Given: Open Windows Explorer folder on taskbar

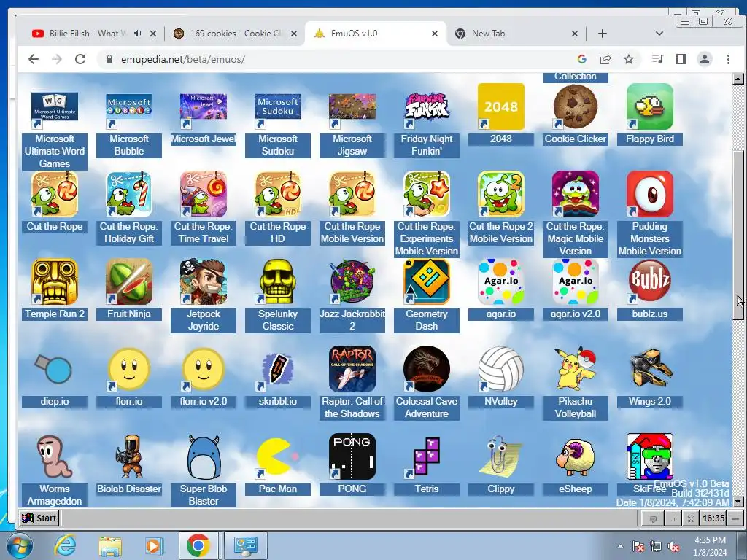Looking at the screenshot, I should tap(110, 545).
